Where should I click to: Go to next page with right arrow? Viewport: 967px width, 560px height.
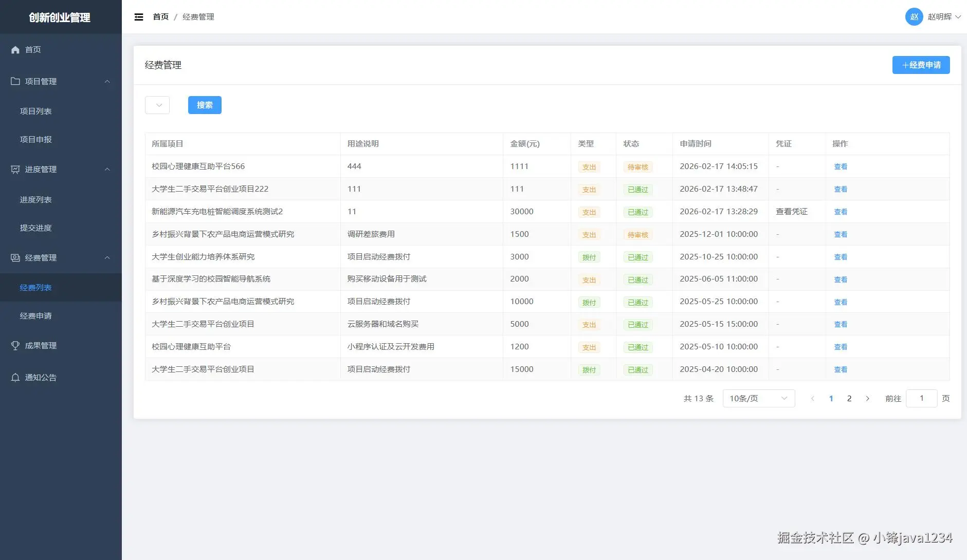tap(868, 399)
